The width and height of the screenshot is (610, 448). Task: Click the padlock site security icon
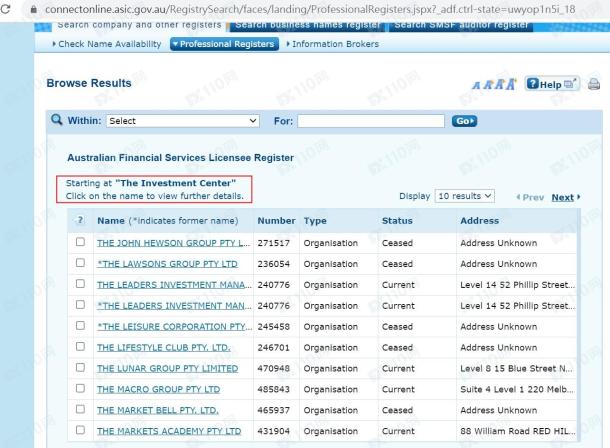pos(34,9)
